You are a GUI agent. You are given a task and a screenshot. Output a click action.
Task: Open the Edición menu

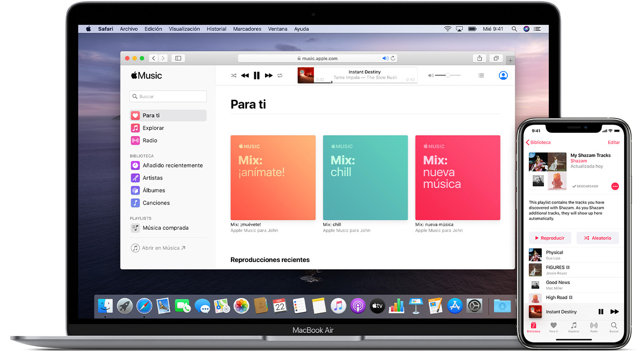pos(153,28)
